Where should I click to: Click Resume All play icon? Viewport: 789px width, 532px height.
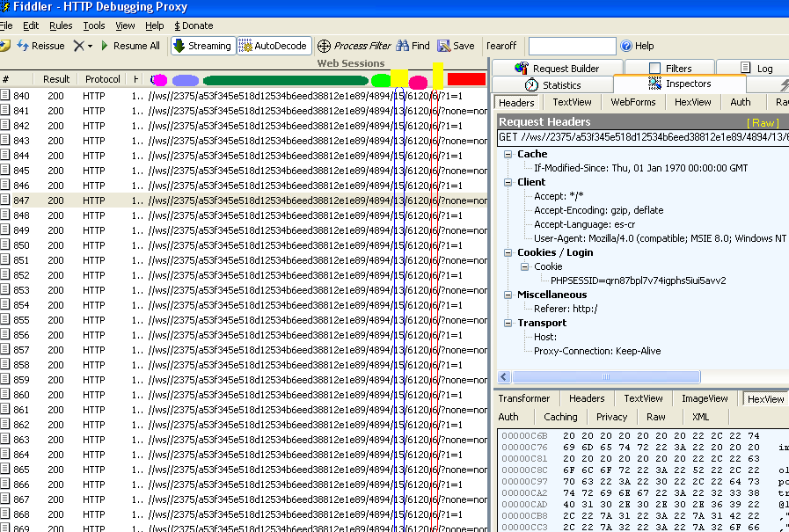104,46
